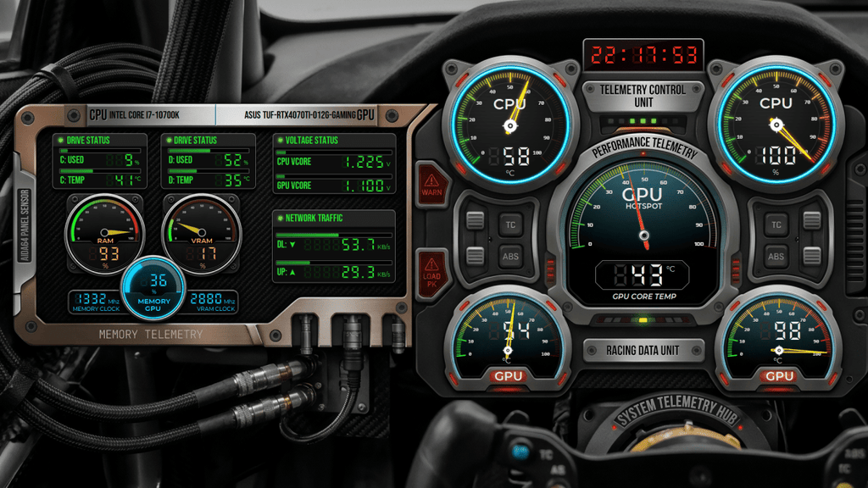This screenshot has width=868, height=488.
Task: Click the DL 53.7 KB/s value
Action: pos(347,245)
